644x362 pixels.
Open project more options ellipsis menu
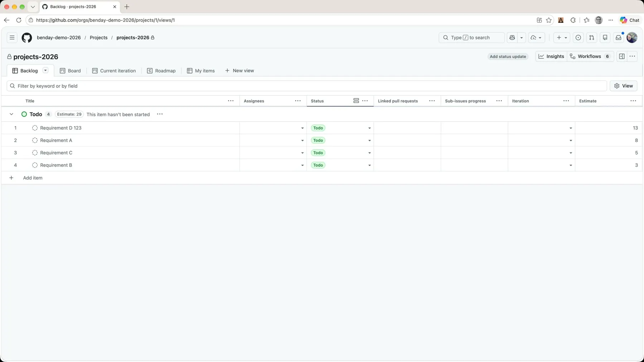tap(633, 57)
